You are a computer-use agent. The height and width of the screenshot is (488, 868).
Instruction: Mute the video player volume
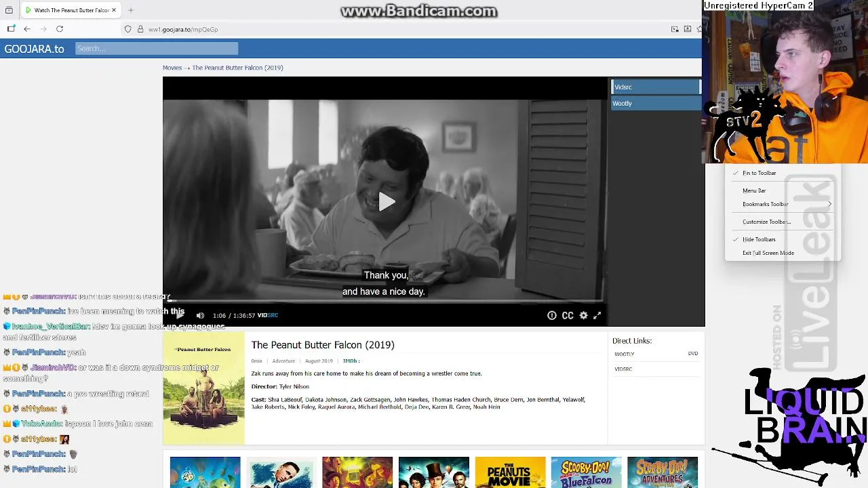point(200,315)
